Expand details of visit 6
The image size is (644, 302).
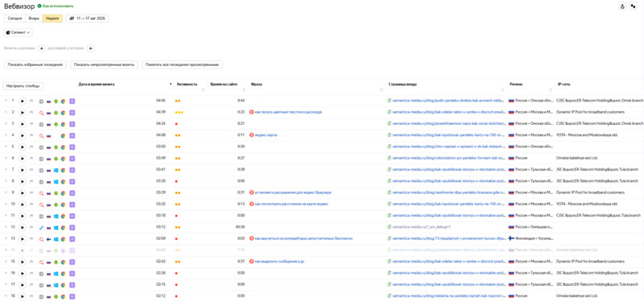(6, 158)
